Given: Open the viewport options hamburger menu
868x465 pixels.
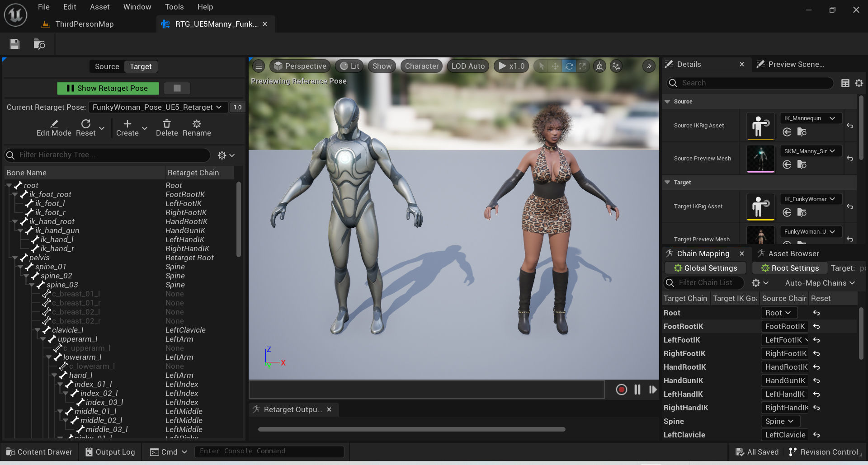Looking at the screenshot, I should (259, 66).
